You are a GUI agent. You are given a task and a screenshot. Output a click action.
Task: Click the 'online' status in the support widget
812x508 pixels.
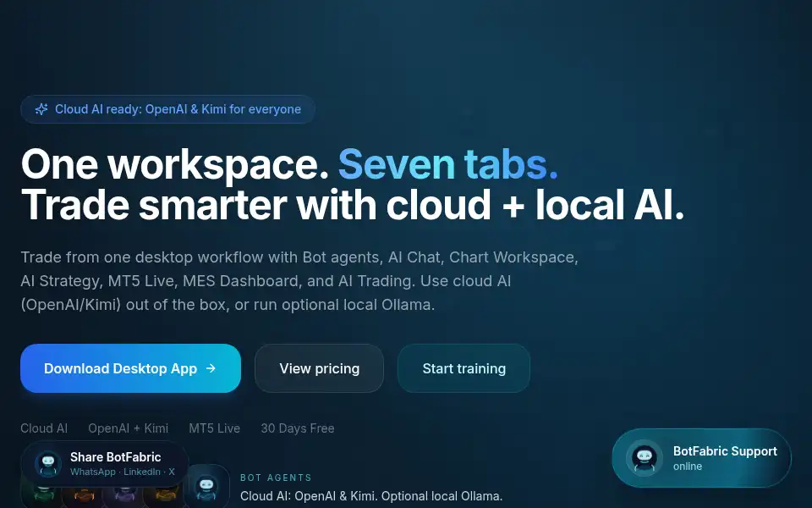tap(688, 466)
